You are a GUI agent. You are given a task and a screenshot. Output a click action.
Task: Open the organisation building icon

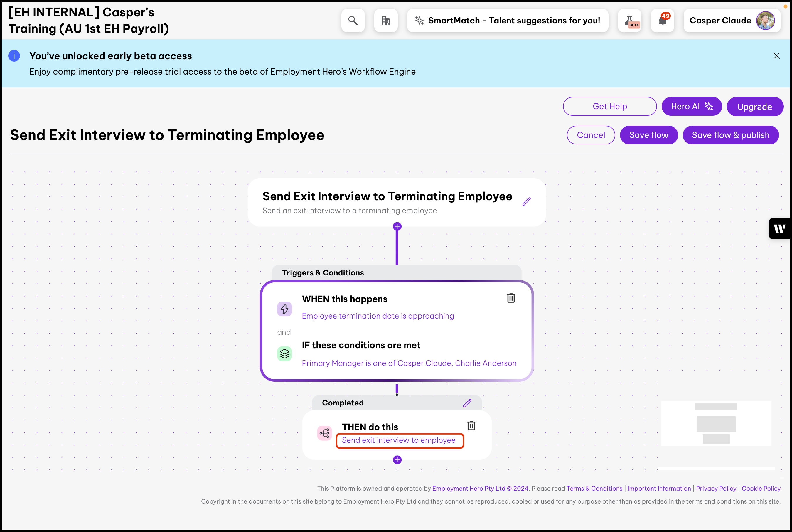[x=386, y=21]
